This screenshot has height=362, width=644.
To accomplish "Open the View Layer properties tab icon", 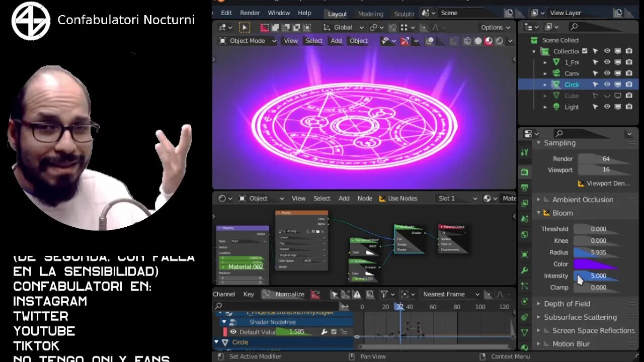I will [524, 203].
